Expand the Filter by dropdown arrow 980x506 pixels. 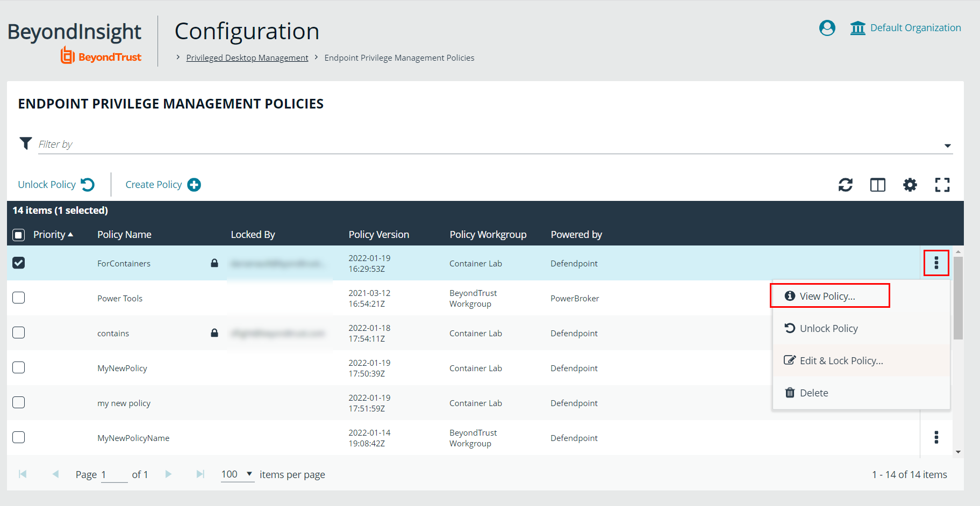click(947, 146)
